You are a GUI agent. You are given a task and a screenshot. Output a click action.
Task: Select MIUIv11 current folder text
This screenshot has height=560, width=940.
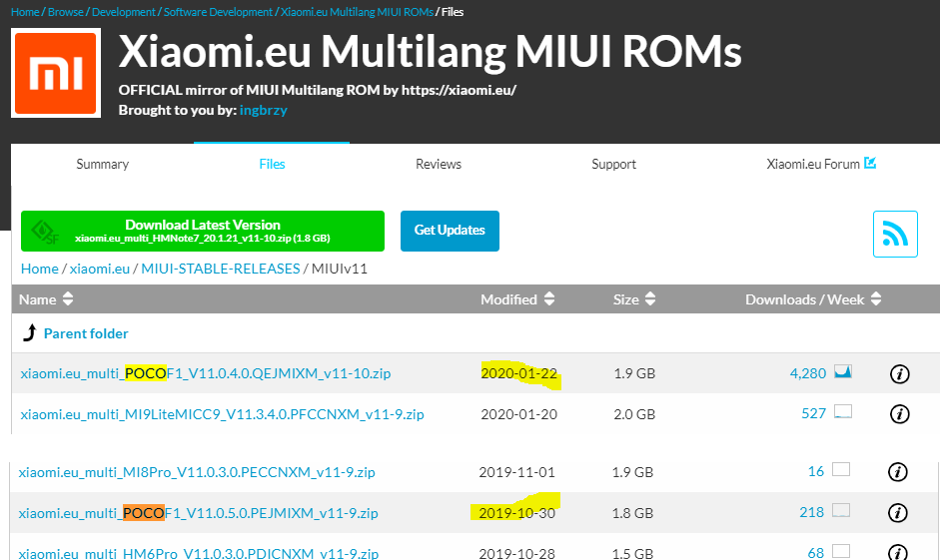340,269
